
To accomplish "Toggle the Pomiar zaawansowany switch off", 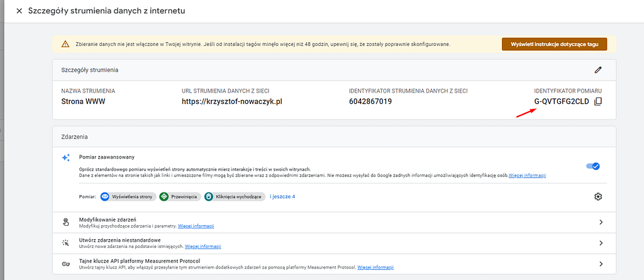I will 592,166.
